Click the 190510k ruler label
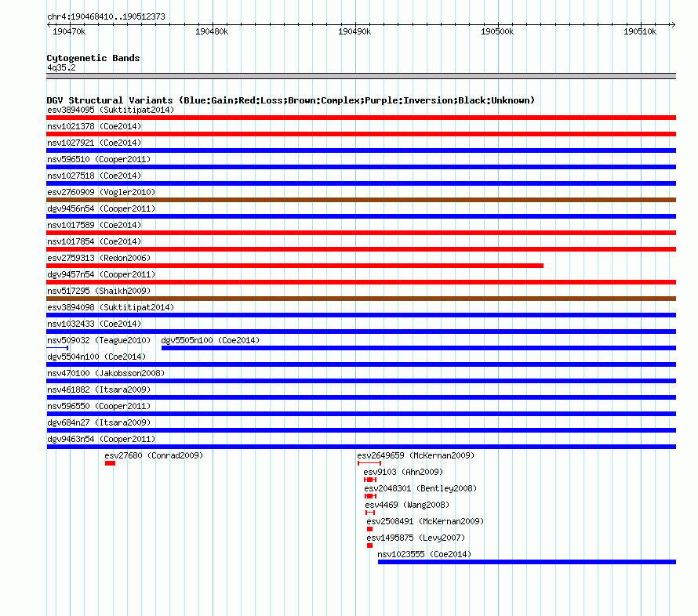This screenshot has width=698, height=616. pyautogui.click(x=640, y=31)
